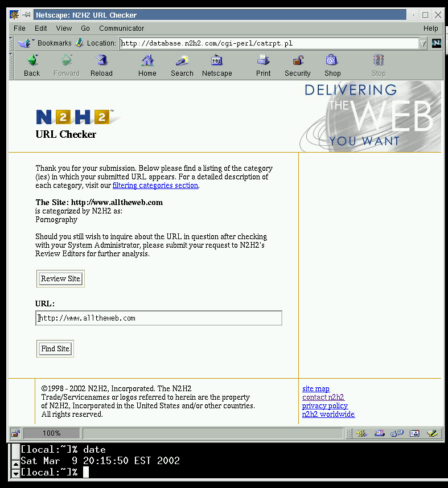The image size is (448, 488).
Task: Open Composer from component bar
Action: click(x=432, y=433)
